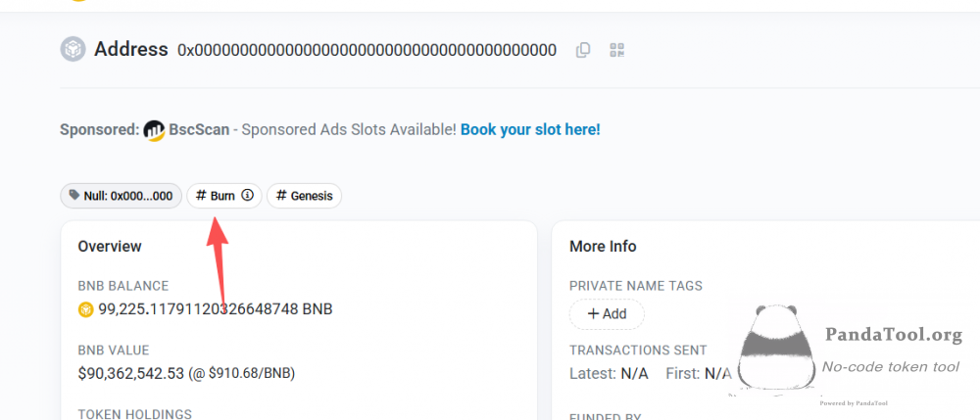Image resolution: width=980 pixels, height=420 pixels.
Task: Click the BNB value in dollars
Action: (x=186, y=373)
